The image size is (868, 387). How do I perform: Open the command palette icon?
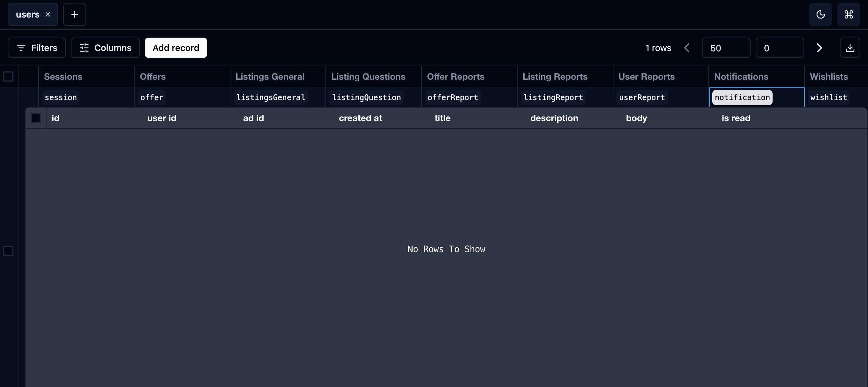tap(849, 14)
